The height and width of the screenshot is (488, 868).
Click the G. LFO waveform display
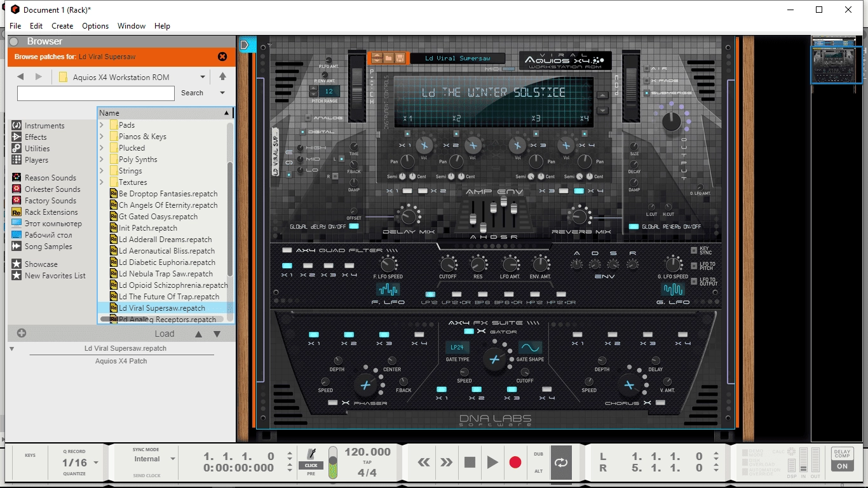click(x=673, y=290)
